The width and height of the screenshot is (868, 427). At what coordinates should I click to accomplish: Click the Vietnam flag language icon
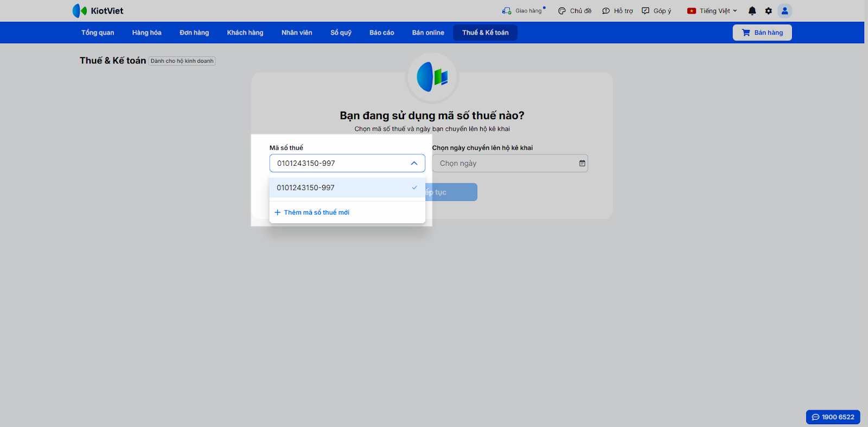pyautogui.click(x=692, y=11)
